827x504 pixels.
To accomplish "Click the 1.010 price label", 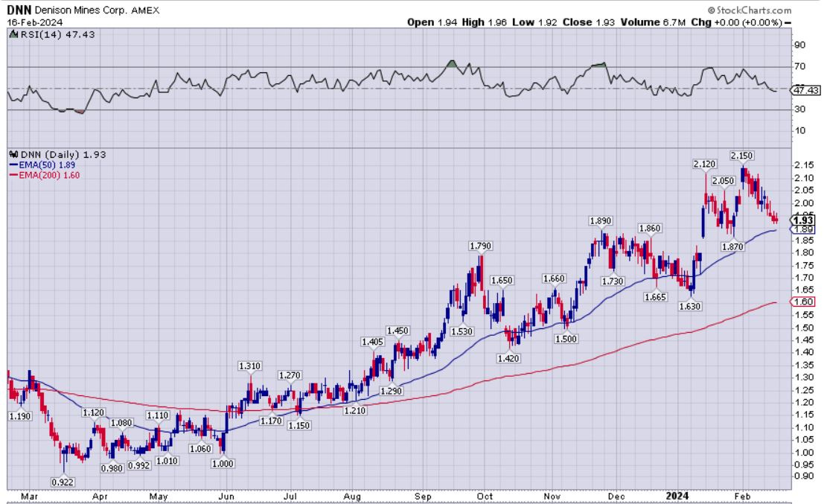I will point(167,461).
